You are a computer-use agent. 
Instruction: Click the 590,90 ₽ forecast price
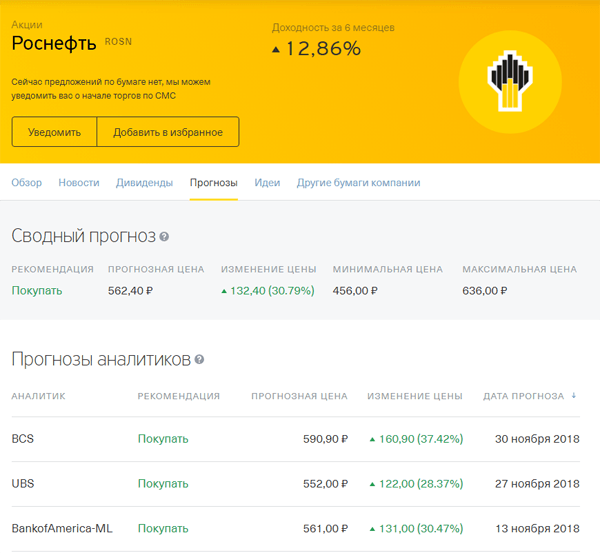(x=325, y=439)
